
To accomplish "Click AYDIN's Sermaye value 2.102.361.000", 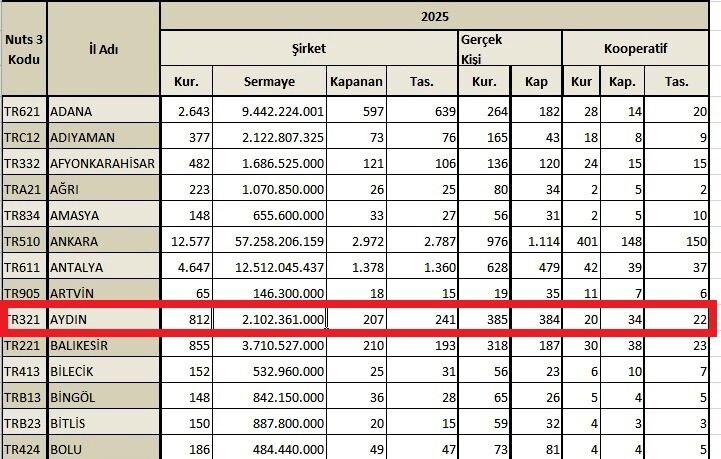I will click(269, 319).
